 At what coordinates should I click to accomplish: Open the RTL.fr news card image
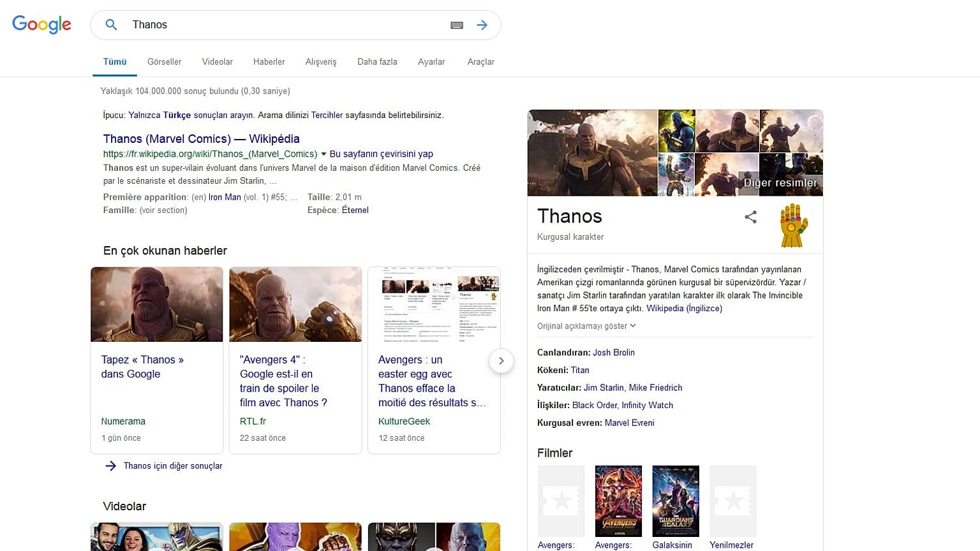pos(295,304)
